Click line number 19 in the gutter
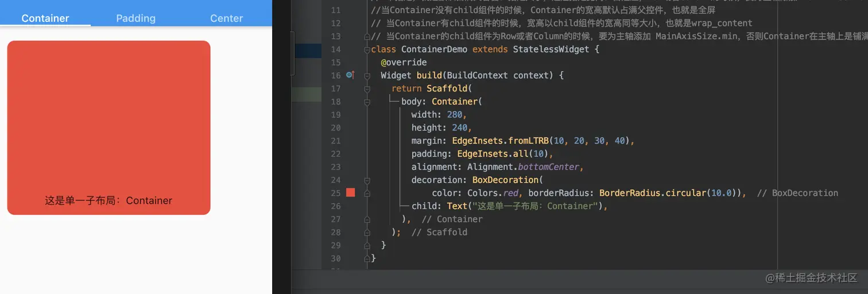Screen dimensions: 868x294 click(x=336, y=114)
